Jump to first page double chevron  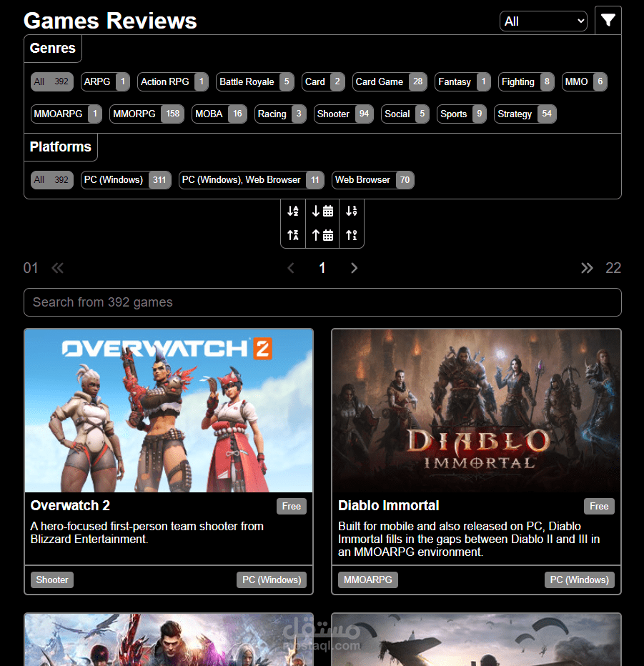click(57, 268)
